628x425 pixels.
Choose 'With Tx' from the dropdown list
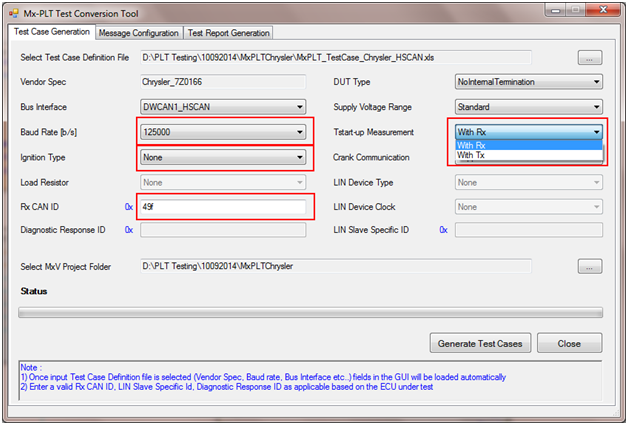pyautogui.click(x=529, y=155)
